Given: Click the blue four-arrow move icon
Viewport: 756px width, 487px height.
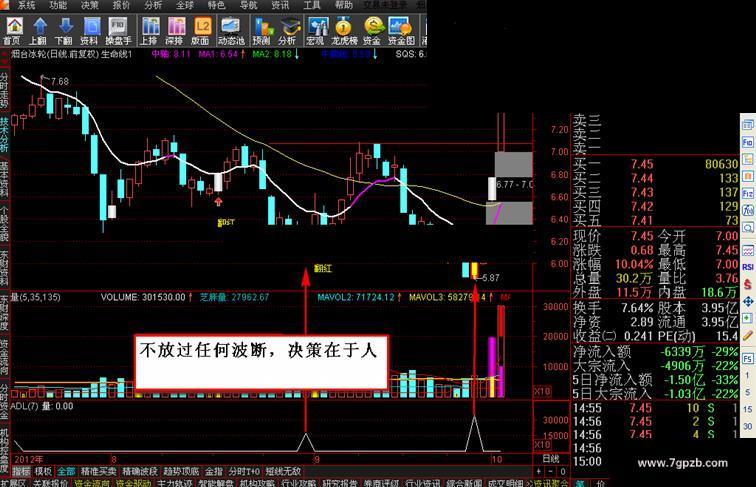Looking at the screenshot, I should coord(747,301).
